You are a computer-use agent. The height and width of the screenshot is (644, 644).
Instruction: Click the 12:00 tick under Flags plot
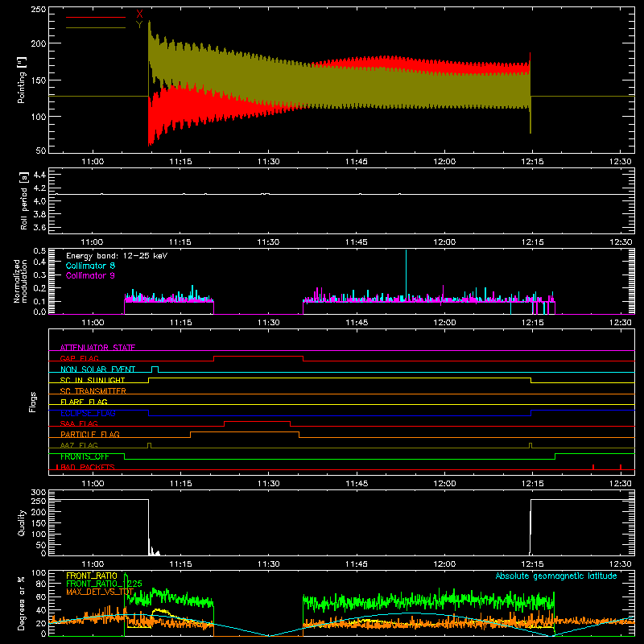tap(444, 484)
